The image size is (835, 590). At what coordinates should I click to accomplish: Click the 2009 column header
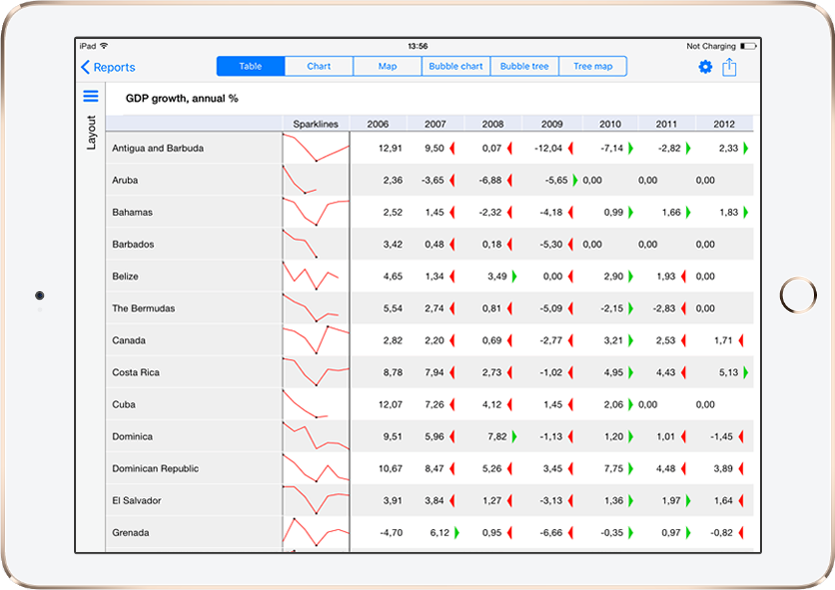pyautogui.click(x=552, y=124)
